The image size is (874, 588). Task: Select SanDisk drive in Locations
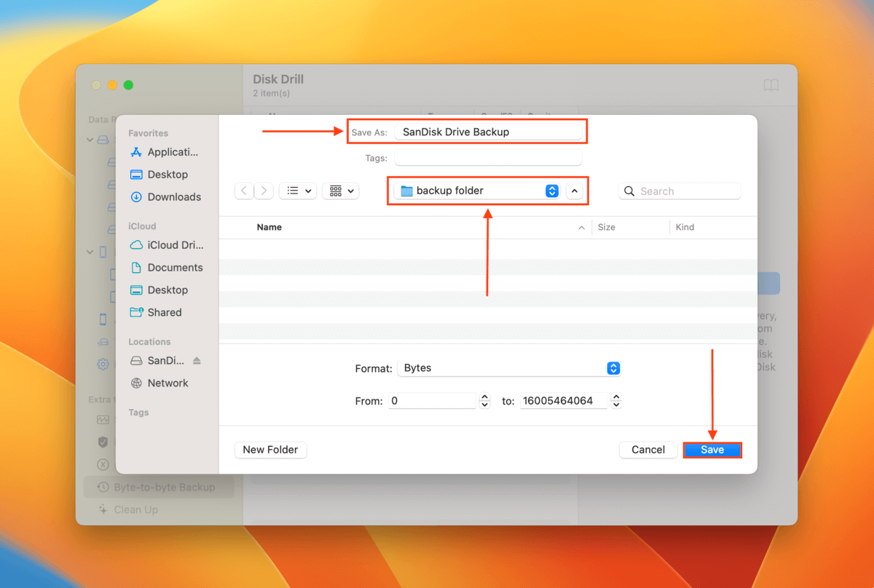click(x=165, y=360)
